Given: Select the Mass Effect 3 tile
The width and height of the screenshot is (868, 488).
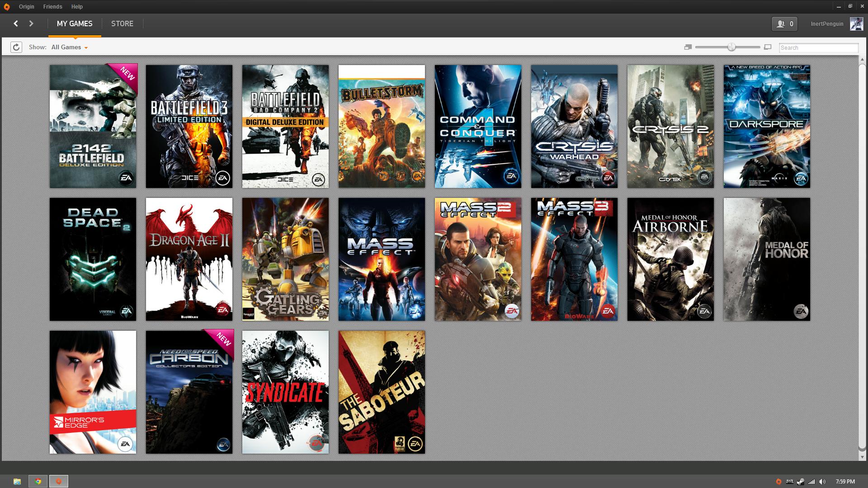Looking at the screenshot, I should coord(574,259).
